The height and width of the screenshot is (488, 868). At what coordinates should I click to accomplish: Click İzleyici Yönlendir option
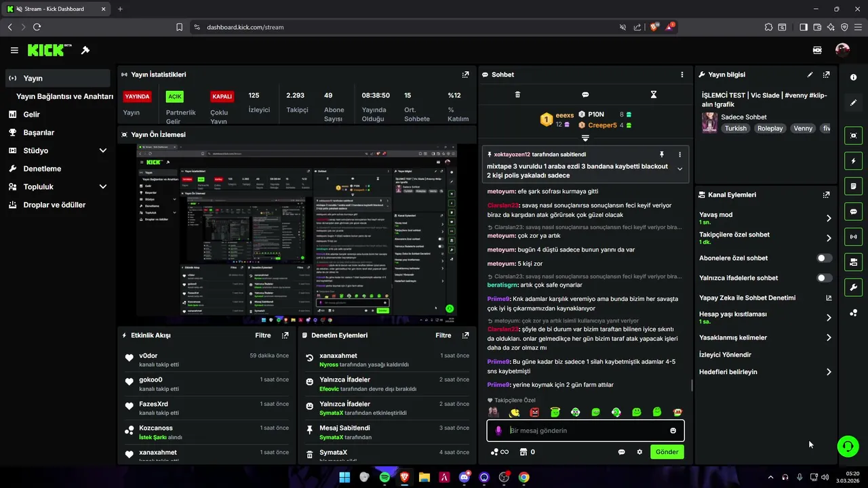pyautogui.click(x=725, y=354)
